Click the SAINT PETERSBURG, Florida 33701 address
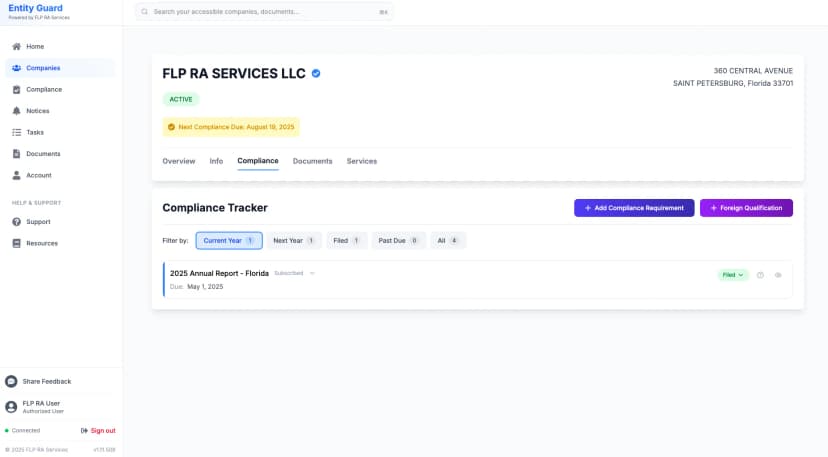 tap(733, 83)
